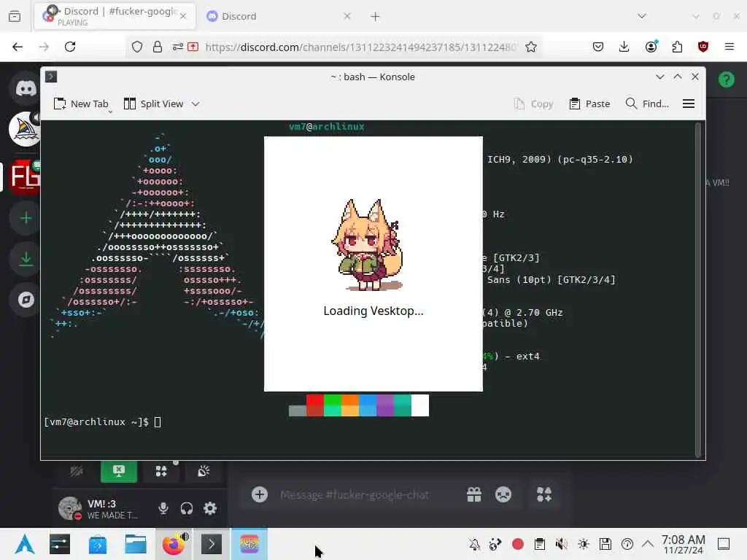Click New Tab in Konsole toolbar
Image resolution: width=747 pixels, height=560 pixels.
[x=81, y=104]
